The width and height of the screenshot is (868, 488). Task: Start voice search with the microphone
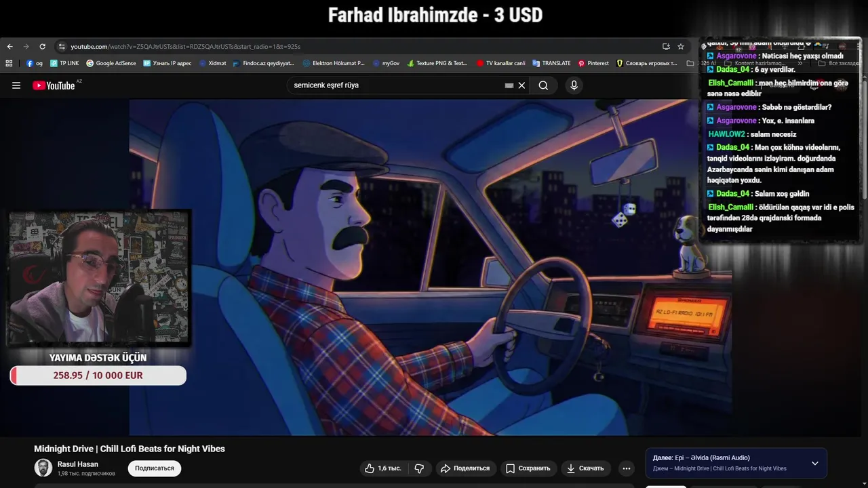pyautogui.click(x=574, y=85)
